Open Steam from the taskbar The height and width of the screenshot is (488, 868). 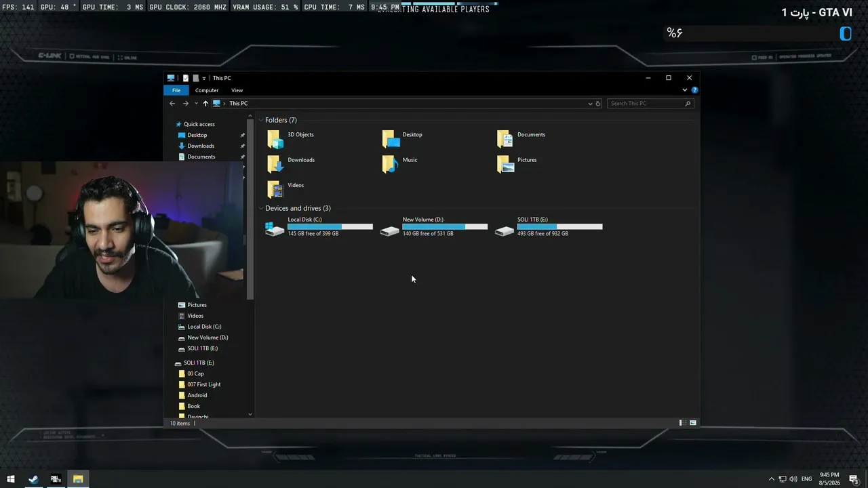click(x=33, y=479)
